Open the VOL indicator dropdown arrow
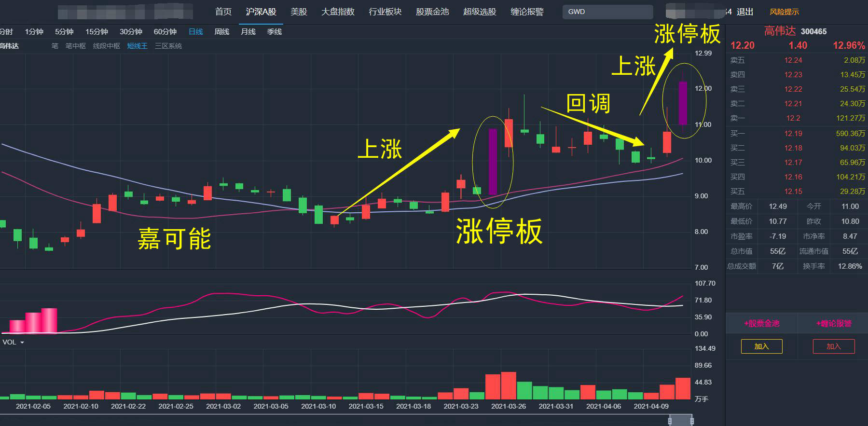 (x=22, y=343)
